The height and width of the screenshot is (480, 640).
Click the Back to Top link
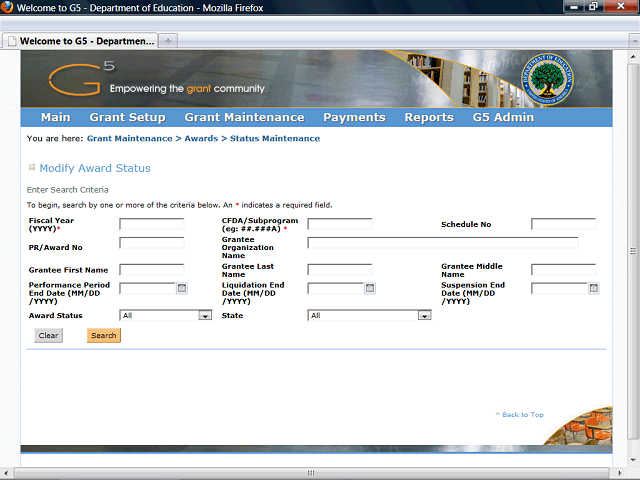[519, 414]
